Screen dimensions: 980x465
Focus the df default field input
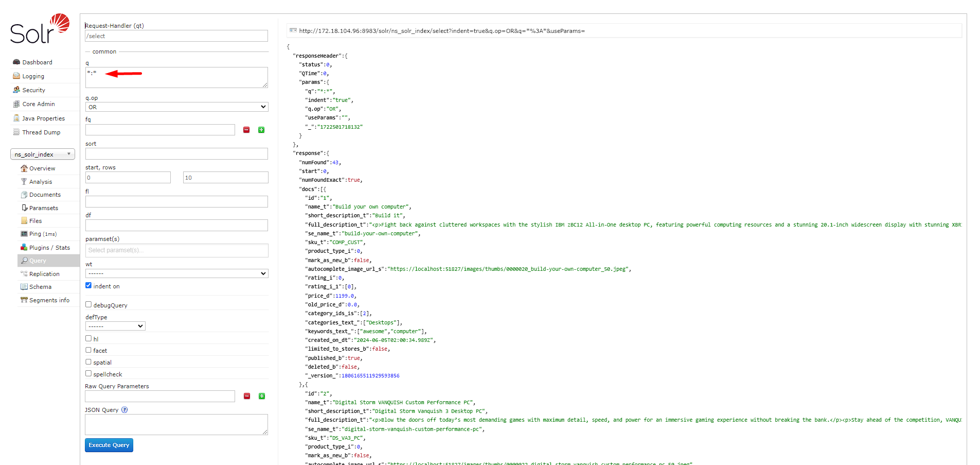coord(176,225)
